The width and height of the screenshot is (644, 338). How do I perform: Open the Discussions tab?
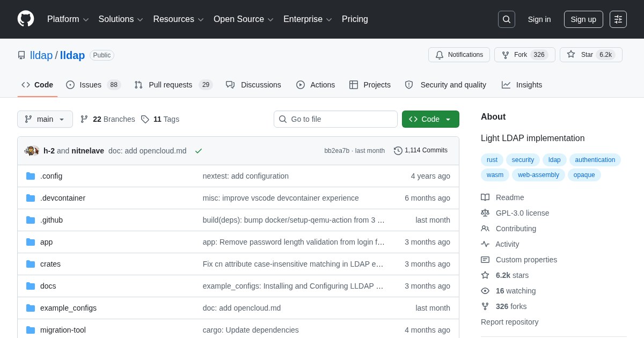253,85
